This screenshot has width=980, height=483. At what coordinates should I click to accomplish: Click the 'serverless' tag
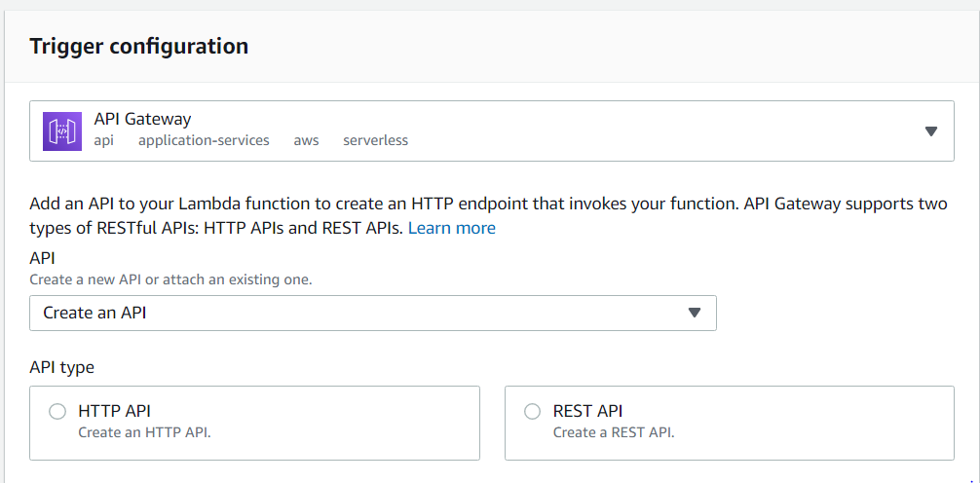375,140
